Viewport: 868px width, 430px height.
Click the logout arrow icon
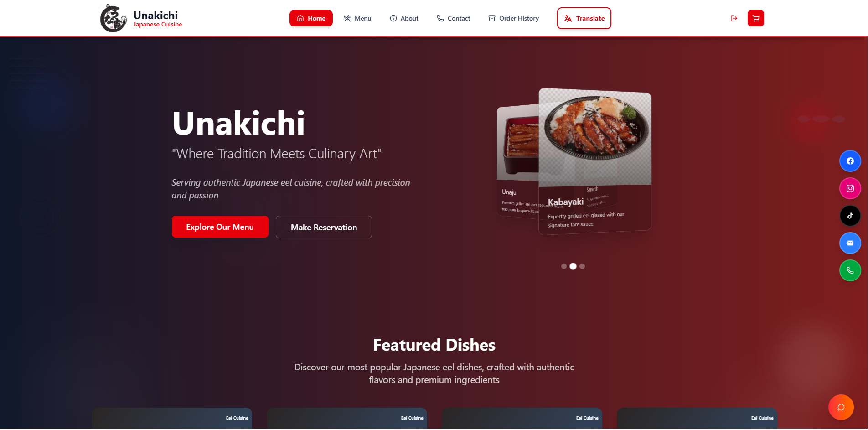pos(734,18)
